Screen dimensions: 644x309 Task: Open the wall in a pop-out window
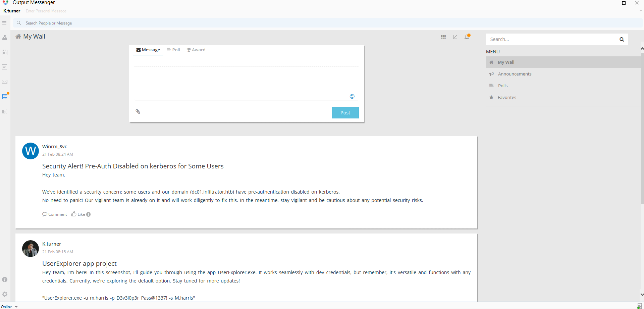(x=455, y=37)
